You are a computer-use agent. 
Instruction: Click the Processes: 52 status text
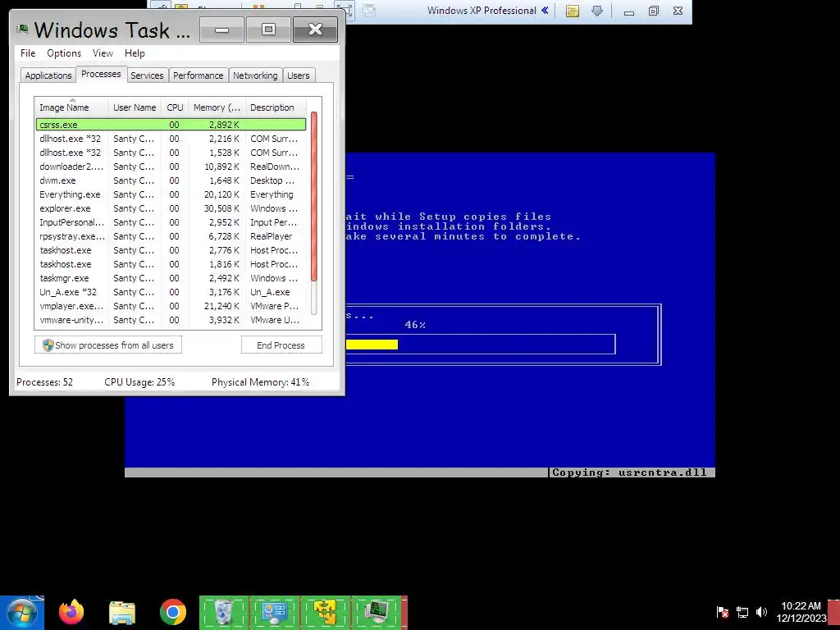44,382
